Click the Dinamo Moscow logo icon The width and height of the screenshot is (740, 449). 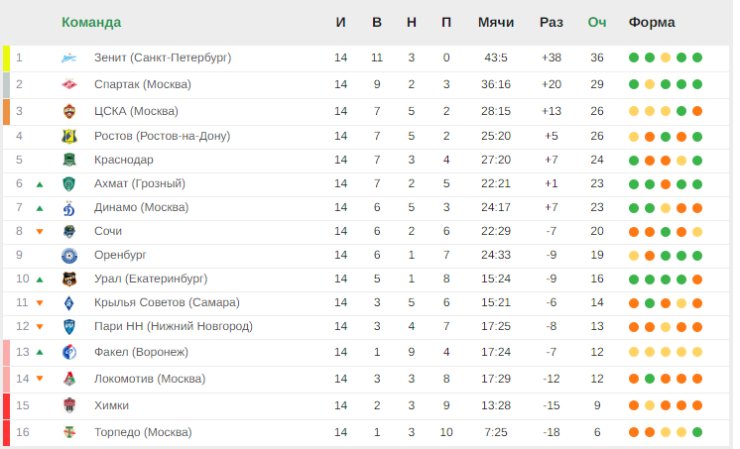coord(69,208)
